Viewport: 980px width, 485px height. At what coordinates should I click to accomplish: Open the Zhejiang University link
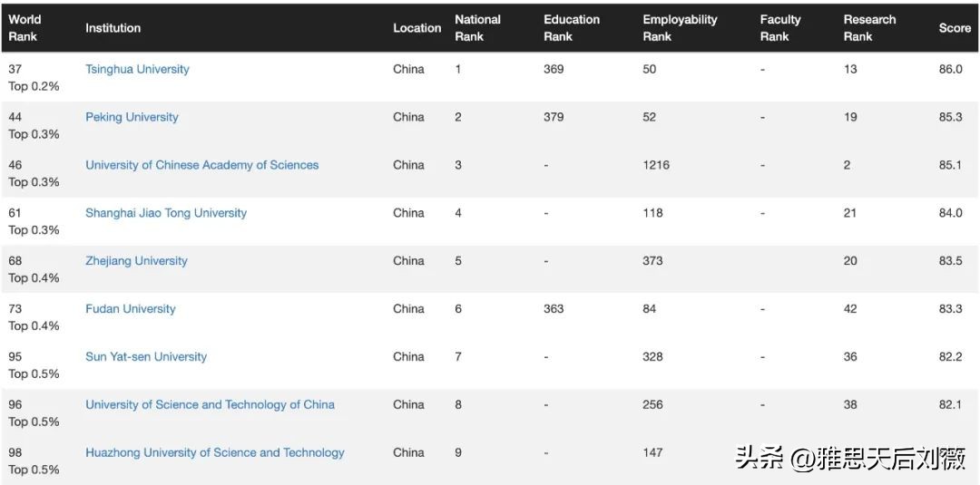point(136,261)
